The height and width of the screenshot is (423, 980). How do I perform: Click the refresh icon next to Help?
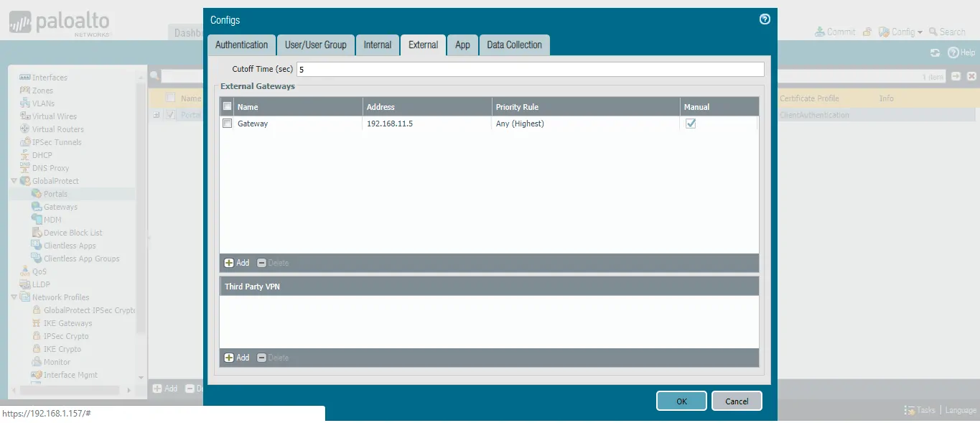pos(935,52)
